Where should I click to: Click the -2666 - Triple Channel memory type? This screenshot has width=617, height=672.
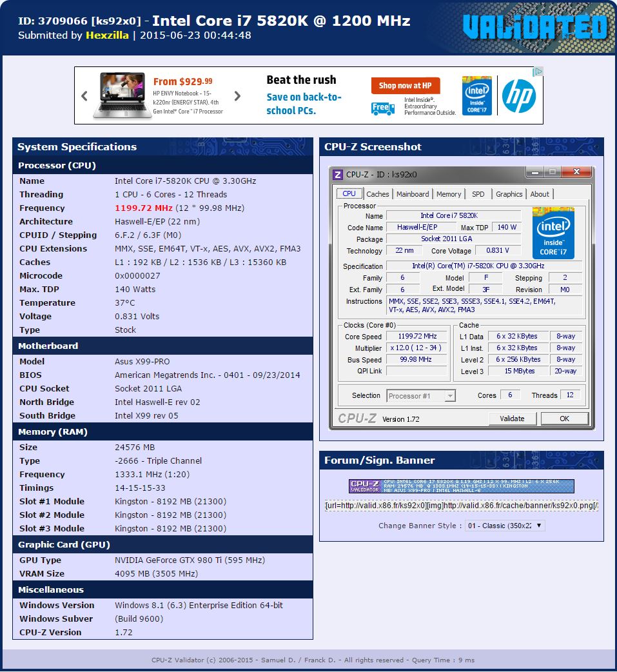(x=158, y=460)
